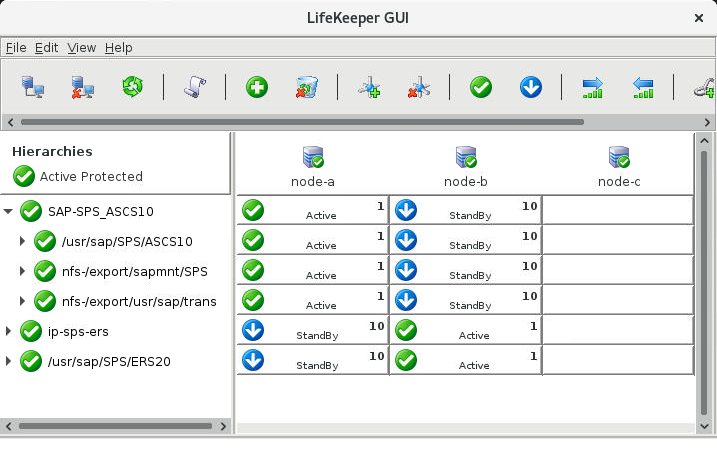This screenshot has width=717, height=454.
Task: Select the nfs-/export/usr/sap/trans resource
Action: 139,302
